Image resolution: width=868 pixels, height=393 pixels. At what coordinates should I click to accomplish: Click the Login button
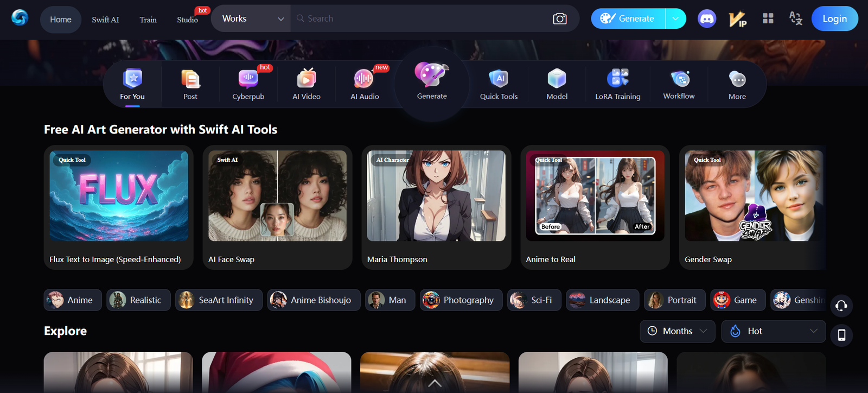834,18
